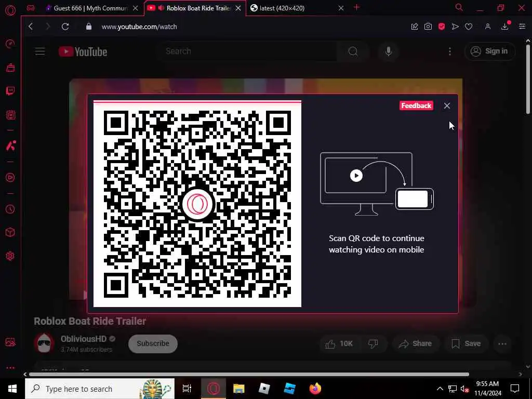Expand the system tray hidden icons chevron

(x=440, y=389)
